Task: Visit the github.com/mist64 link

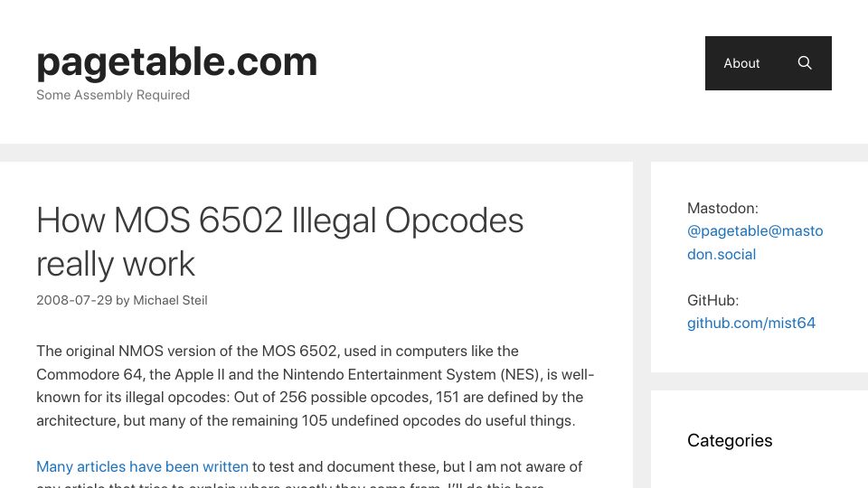Action: 751,324
